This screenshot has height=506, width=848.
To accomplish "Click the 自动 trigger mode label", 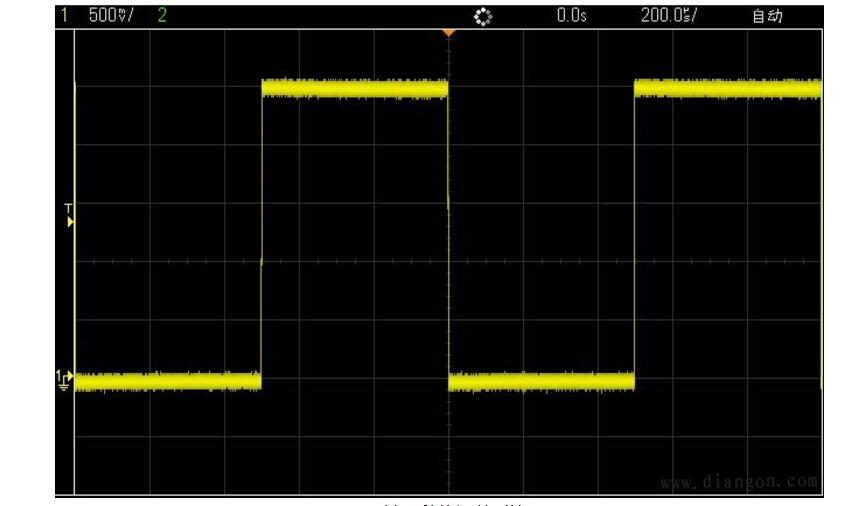I will (766, 17).
